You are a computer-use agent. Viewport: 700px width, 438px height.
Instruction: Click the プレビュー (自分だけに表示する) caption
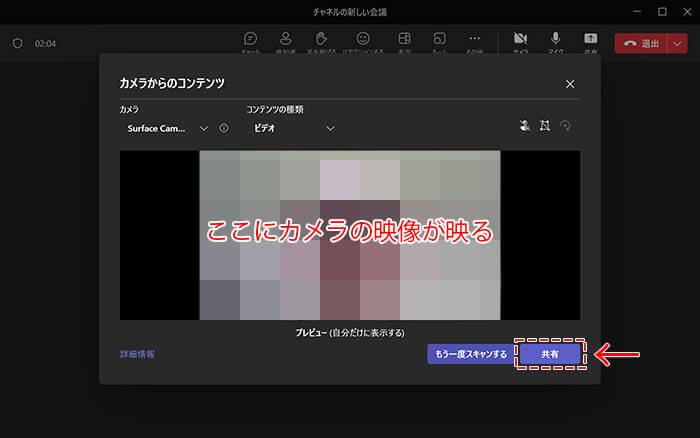click(350, 333)
